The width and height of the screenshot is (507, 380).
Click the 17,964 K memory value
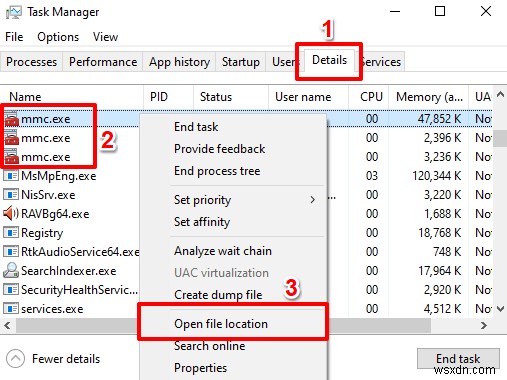pos(440,271)
